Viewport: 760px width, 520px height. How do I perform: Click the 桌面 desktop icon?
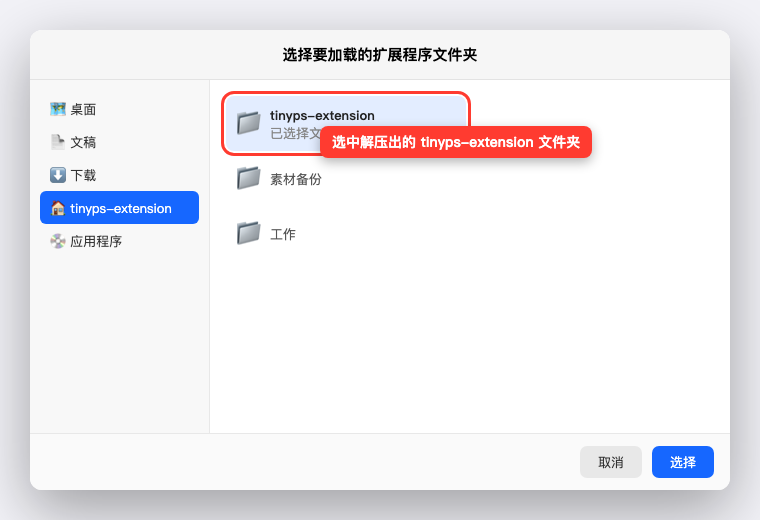point(58,109)
